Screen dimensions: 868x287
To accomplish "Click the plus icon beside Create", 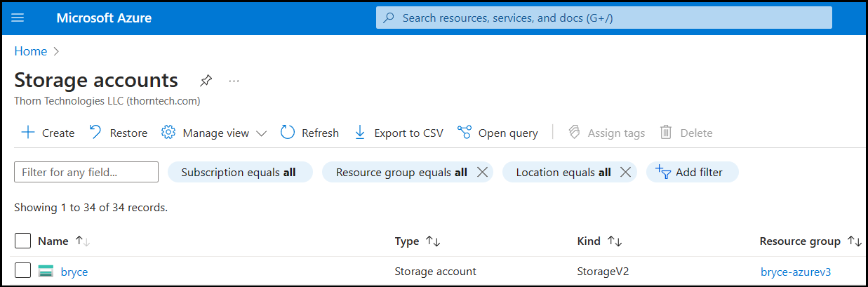I will point(28,133).
